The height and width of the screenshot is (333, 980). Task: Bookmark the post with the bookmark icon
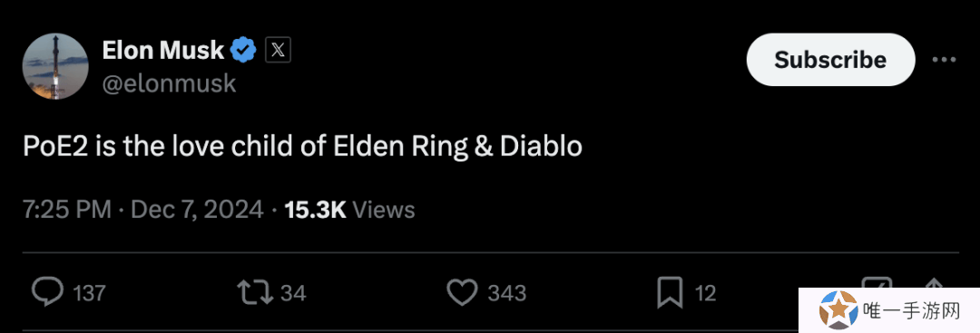tap(670, 292)
